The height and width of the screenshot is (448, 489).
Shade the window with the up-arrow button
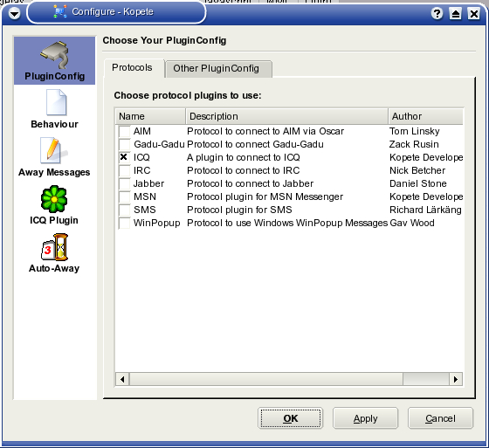click(455, 13)
